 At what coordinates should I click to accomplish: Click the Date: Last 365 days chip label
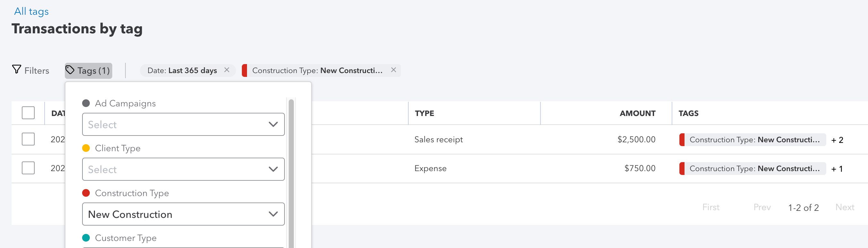[x=182, y=70]
